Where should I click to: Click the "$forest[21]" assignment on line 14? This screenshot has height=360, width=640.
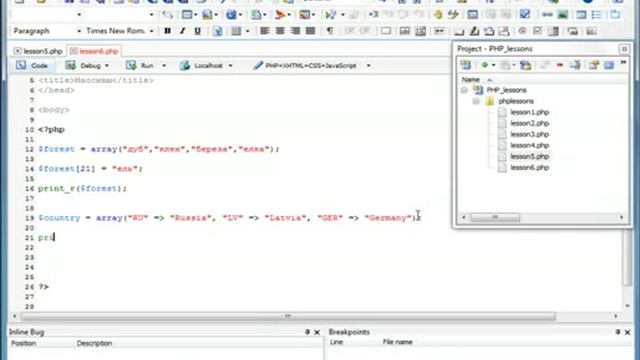click(x=90, y=169)
